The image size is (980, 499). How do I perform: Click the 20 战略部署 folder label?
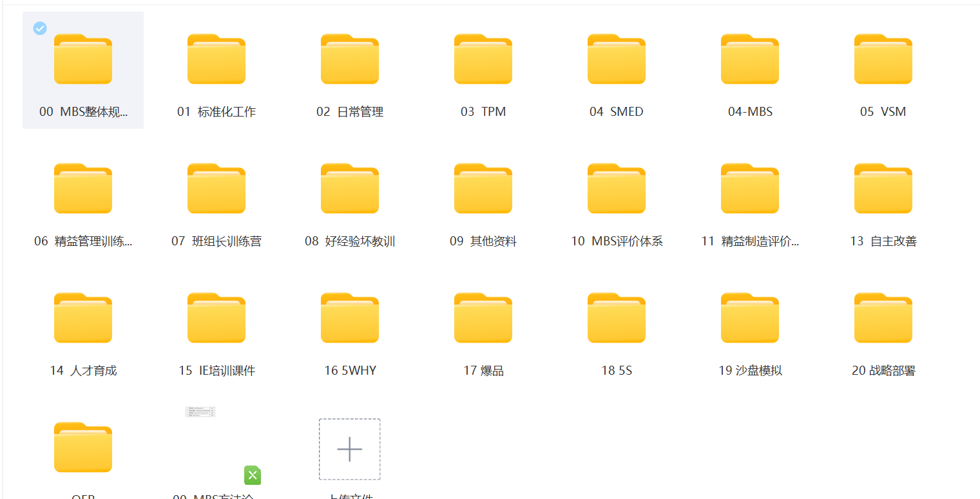click(x=883, y=371)
